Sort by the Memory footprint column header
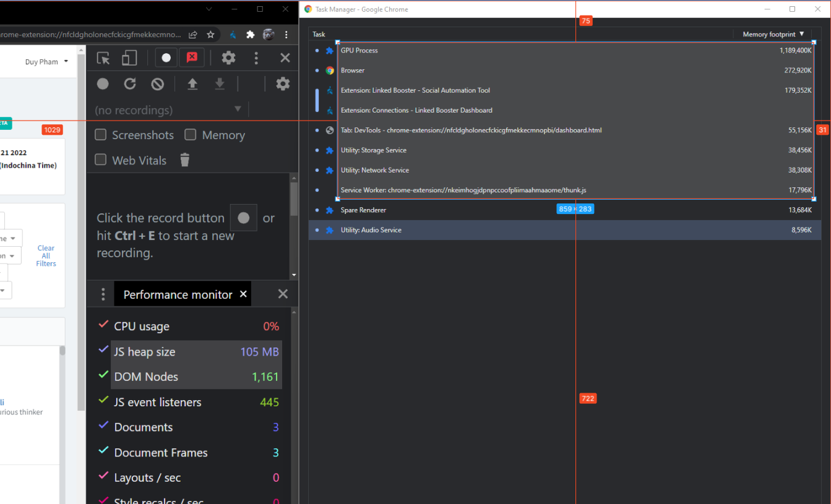 tap(773, 35)
